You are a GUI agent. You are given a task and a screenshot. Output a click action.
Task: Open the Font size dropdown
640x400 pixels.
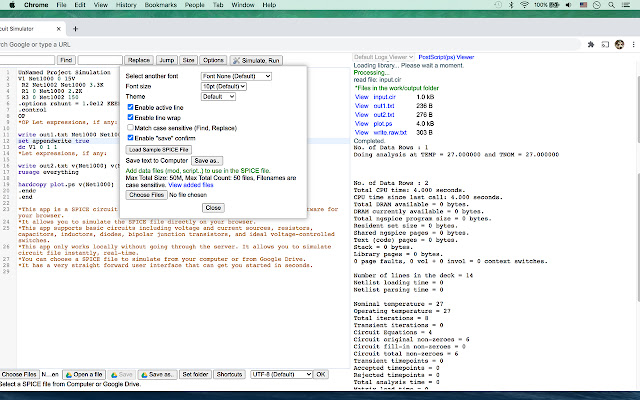224,87
